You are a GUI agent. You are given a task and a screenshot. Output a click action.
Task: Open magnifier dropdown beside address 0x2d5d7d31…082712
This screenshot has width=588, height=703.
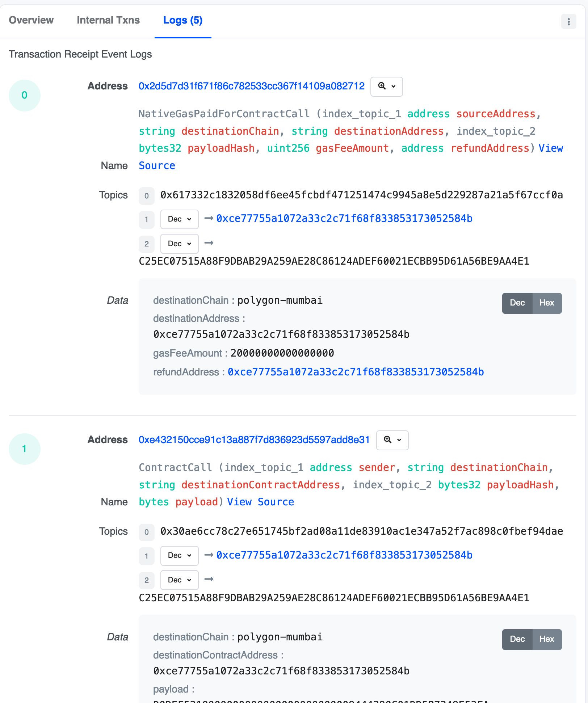click(x=386, y=87)
